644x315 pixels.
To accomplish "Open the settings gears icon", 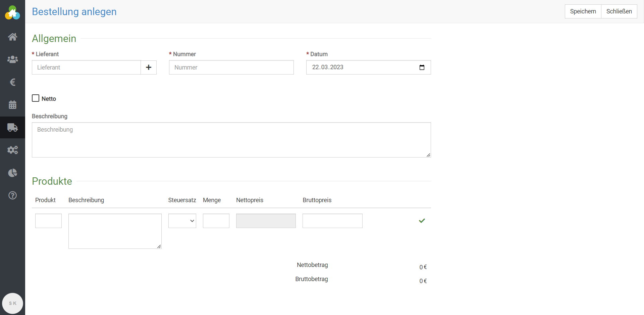I will point(12,150).
